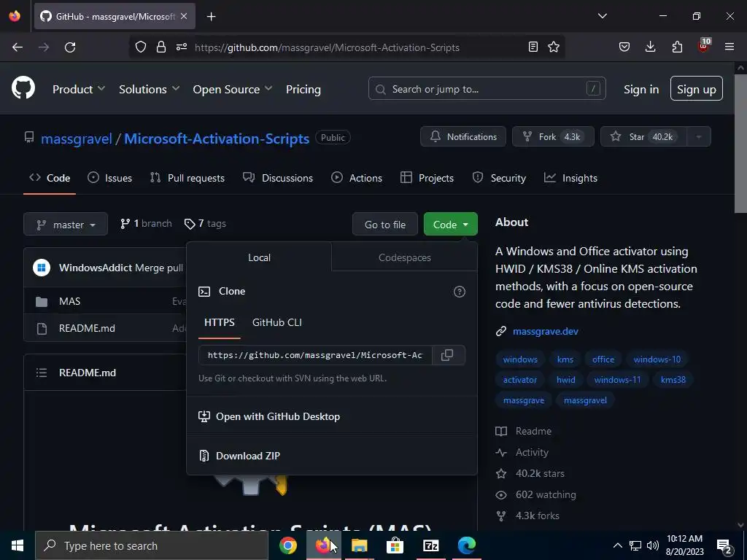Viewport: 747px width, 560px height.
Task: Open the Insights tab
Action: (x=570, y=178)
